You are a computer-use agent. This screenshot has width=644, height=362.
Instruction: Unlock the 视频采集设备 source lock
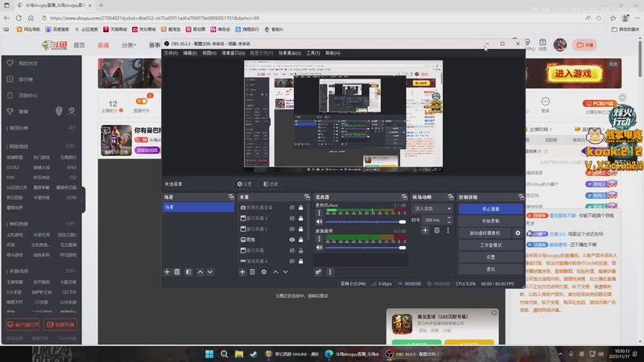pos(301,208)
